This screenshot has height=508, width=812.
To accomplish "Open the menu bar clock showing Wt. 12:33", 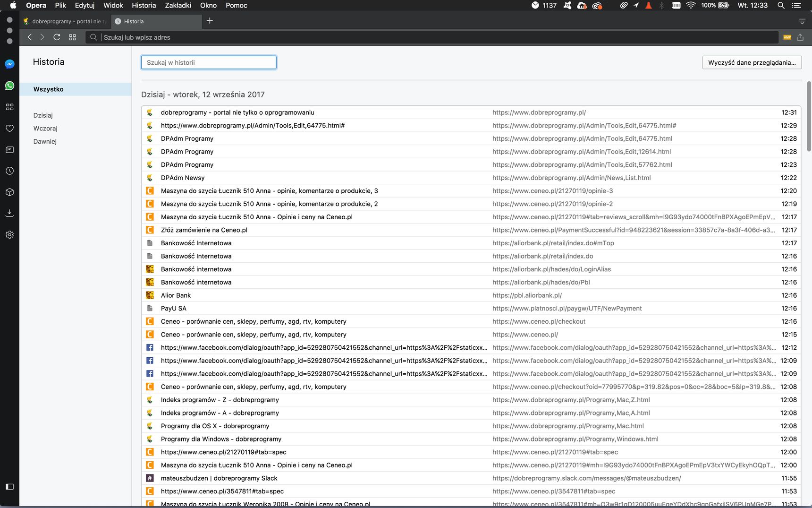I will click(753, 5).
